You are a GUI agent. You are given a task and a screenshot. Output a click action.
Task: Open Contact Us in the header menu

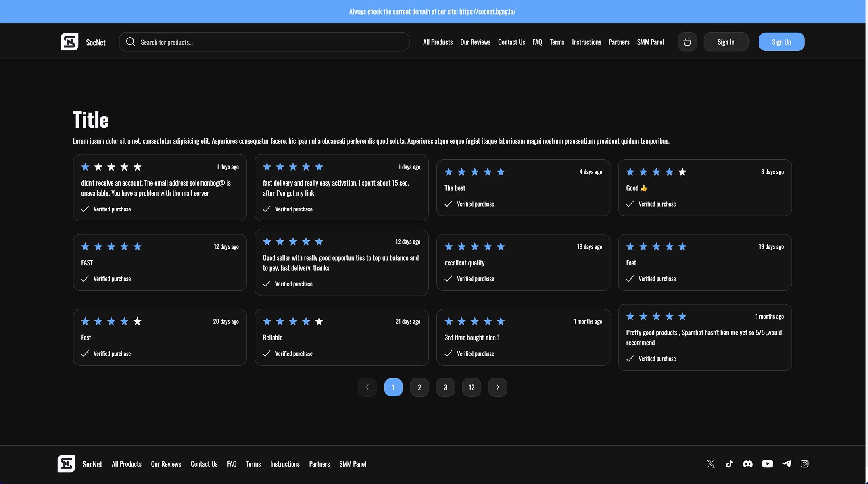pyautogui.click(x=511, y=42)
